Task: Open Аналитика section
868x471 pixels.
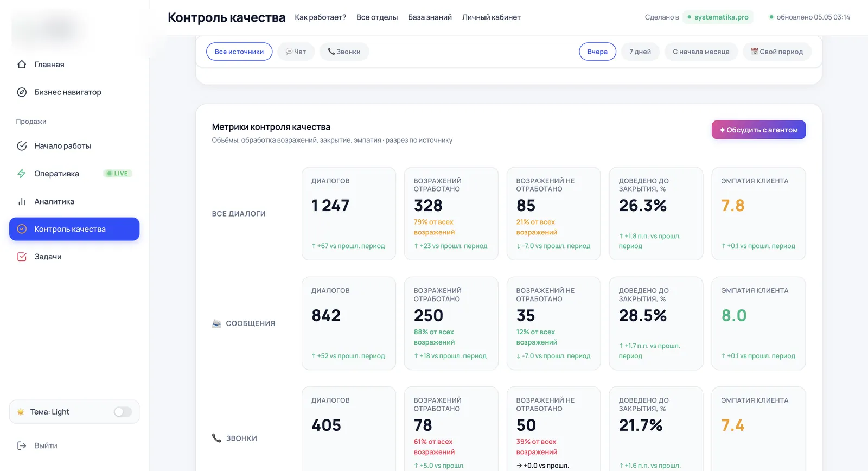Action: pos(74,201)
